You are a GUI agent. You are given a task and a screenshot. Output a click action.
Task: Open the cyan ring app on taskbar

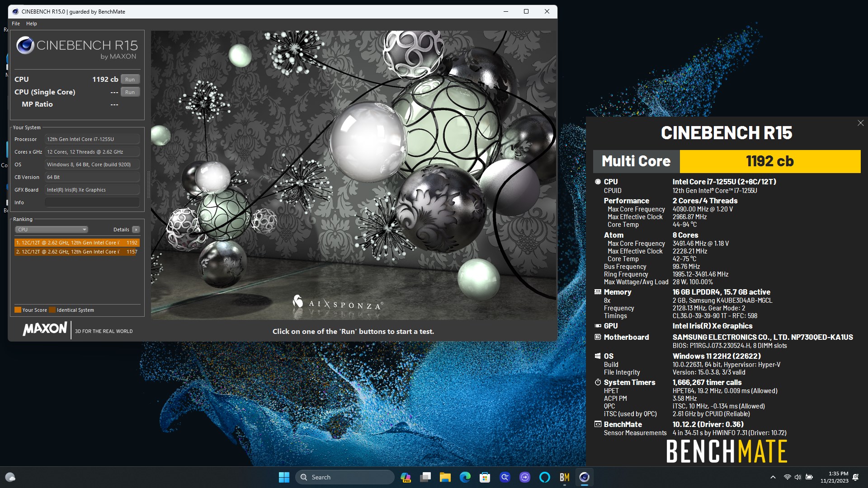(x=545, y=477)
